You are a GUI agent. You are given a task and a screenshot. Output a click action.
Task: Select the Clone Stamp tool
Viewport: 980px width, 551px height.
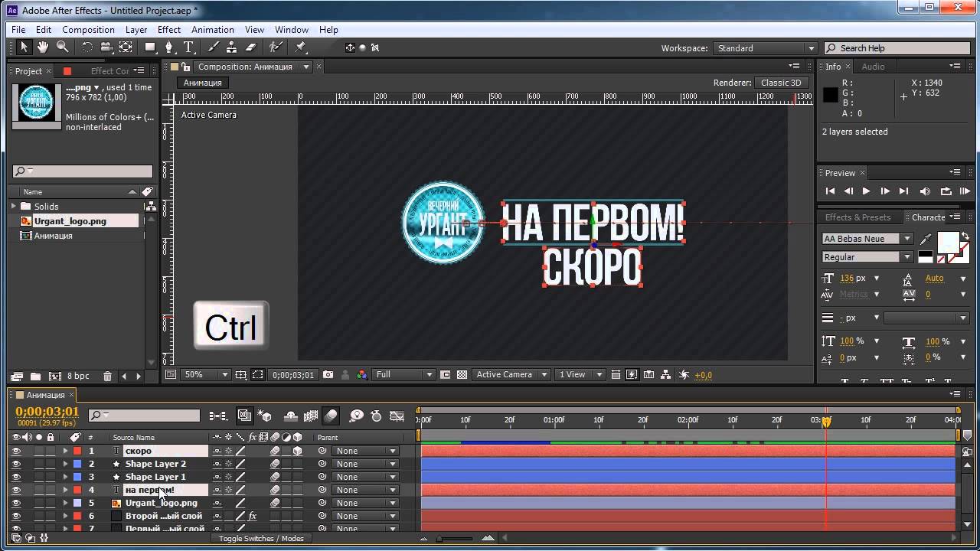pyautogui.click(x=232, y=47)
